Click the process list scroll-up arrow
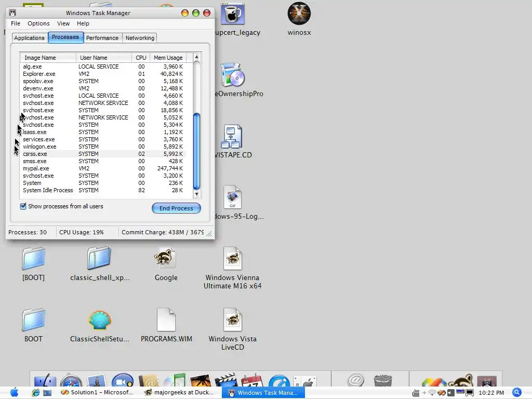This screenshot has height=399, width=532. [x=196, y=57]
